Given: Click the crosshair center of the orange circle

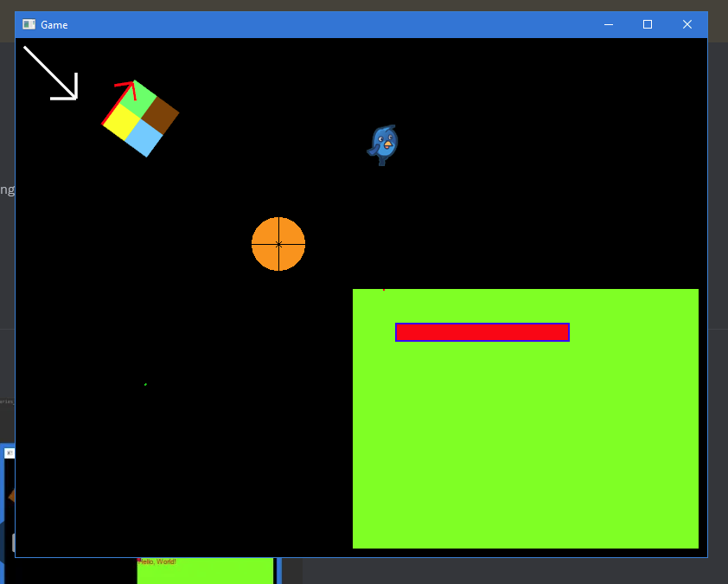Looking at the screenshot, I should coord(278,244).
